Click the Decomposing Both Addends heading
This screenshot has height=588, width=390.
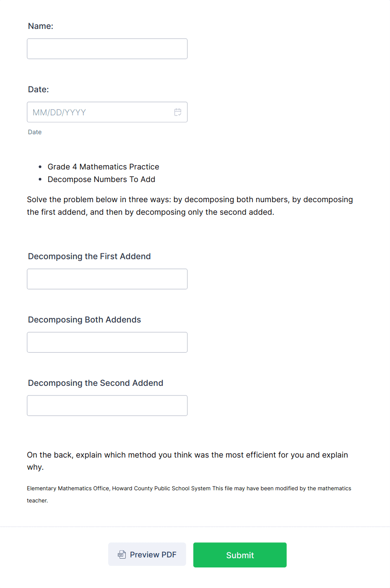point(84,320)
